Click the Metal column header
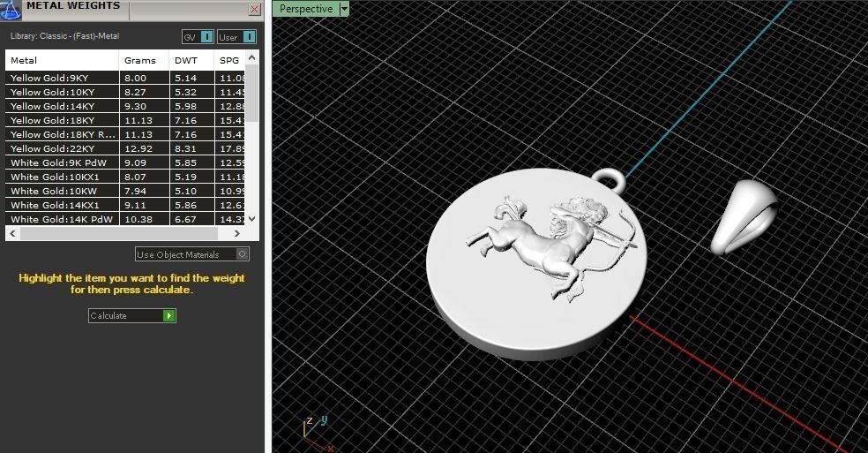Viewport: 868px width, 453px height. (62, 60)
